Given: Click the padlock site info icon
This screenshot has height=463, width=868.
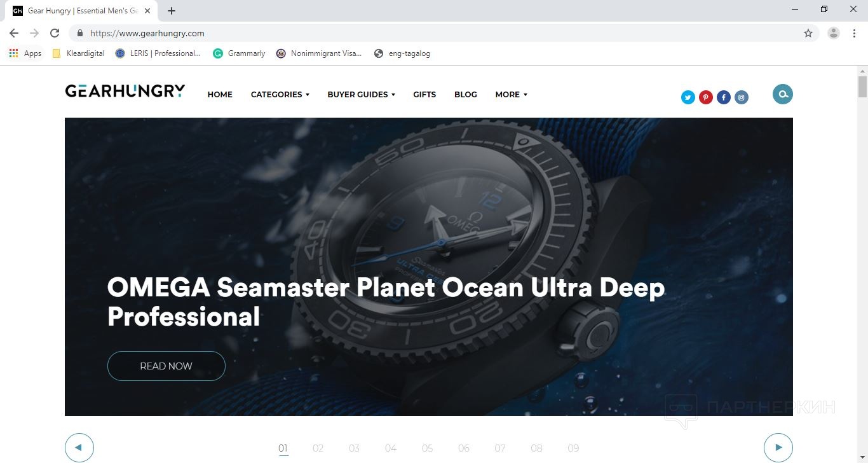Looking at the screenshot, I should 80,33.
